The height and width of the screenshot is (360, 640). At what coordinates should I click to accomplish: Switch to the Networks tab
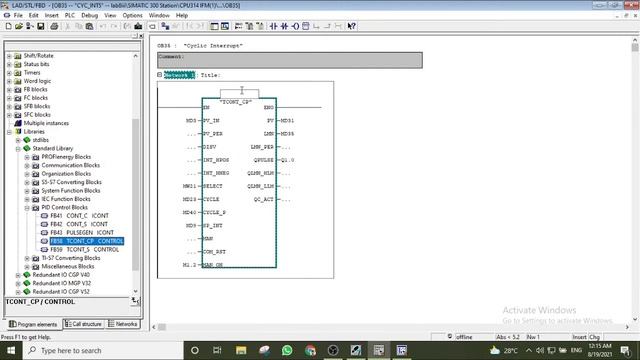(x=123, y=324)
